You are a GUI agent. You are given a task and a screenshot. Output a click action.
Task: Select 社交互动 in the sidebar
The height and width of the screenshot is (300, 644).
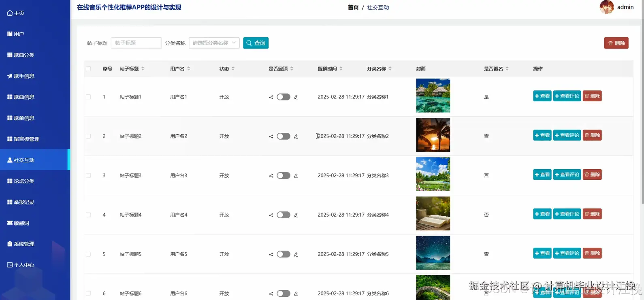pyautogui.click(x=35, y=160)
